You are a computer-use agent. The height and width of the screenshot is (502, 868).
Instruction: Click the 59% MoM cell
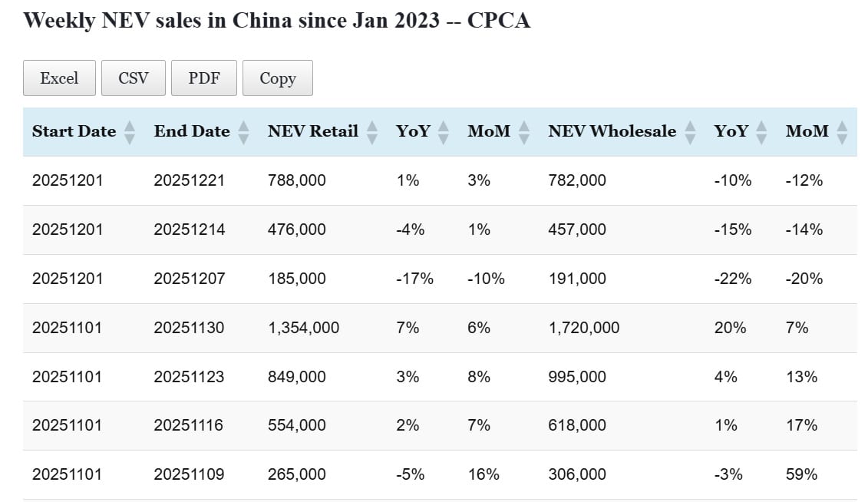[x=801, y=474]
